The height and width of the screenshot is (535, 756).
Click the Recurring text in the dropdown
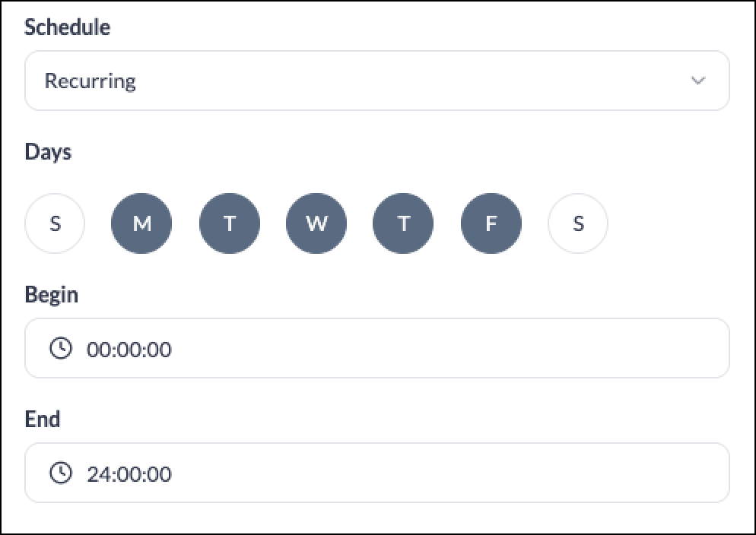pyautogui.click(x=91, y=81)
